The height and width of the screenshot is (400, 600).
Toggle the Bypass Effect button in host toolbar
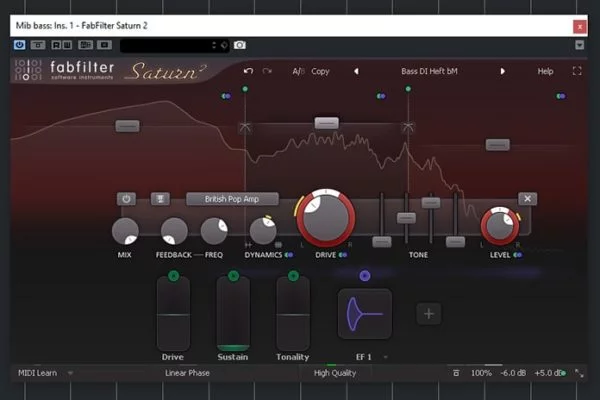coord(38,45)
